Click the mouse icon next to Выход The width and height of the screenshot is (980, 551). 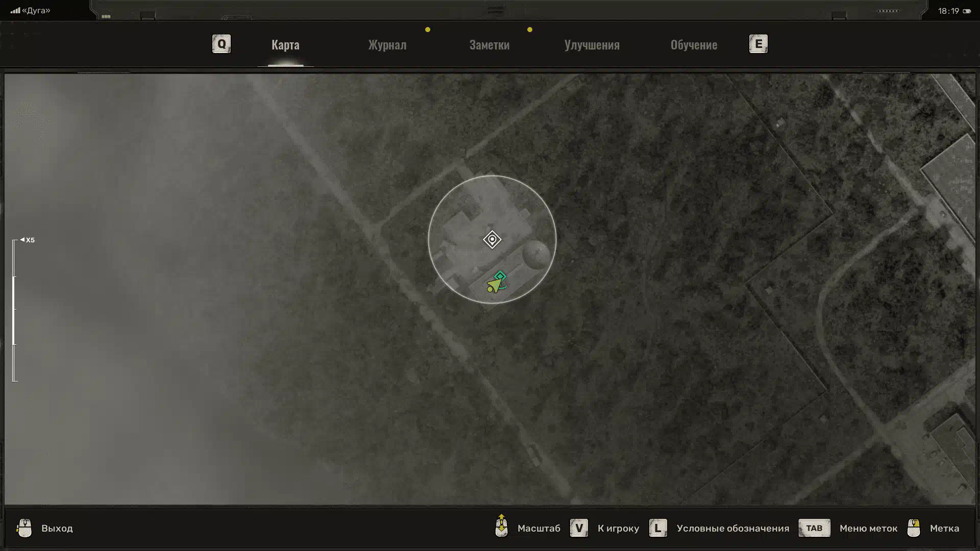(x=24, y=528)
